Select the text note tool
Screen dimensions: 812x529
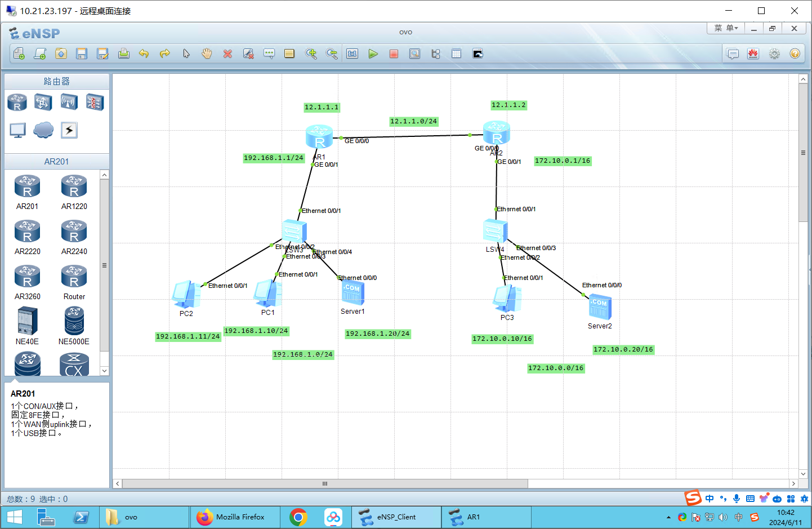[269, 54]
